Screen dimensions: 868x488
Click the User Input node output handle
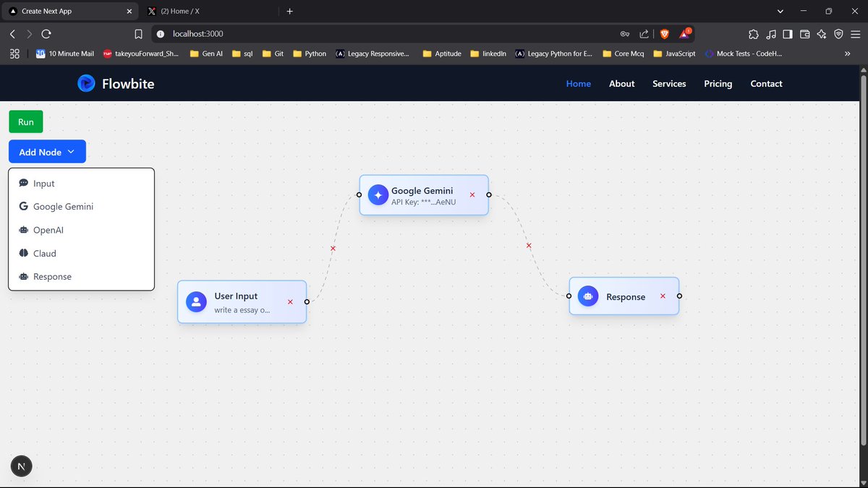pos(307,301)
